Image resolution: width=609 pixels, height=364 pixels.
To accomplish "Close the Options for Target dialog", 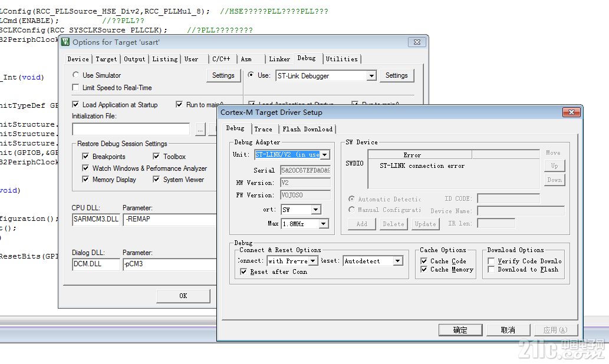I will click(x=417, y=42).
